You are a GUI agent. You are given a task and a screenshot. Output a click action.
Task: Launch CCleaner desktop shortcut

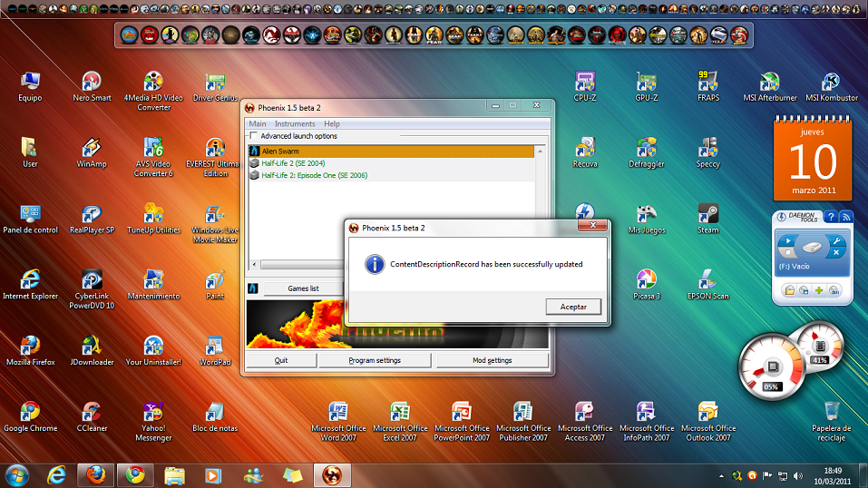92,416
